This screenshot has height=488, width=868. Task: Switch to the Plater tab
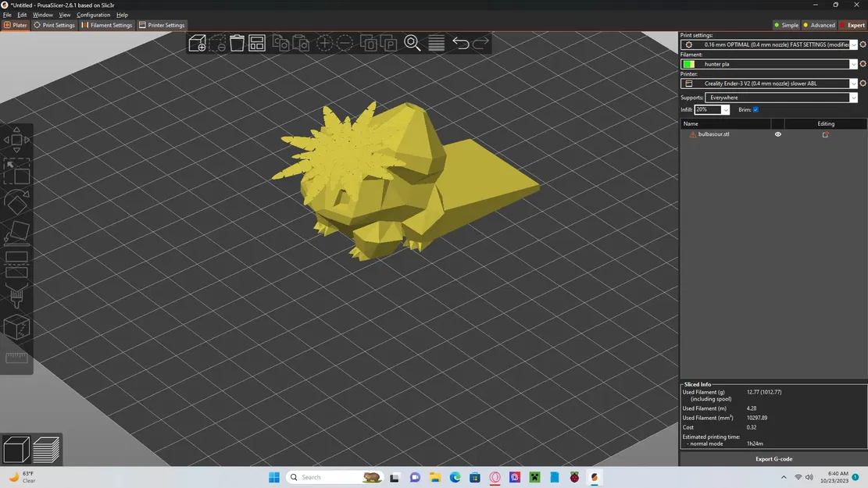pyautogui.click(x=16, y=25)
